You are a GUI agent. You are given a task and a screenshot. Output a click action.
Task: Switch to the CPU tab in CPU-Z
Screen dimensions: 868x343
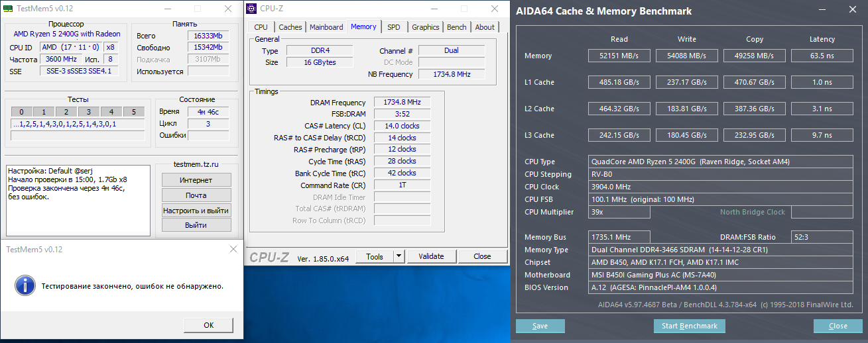pos(261,27)
